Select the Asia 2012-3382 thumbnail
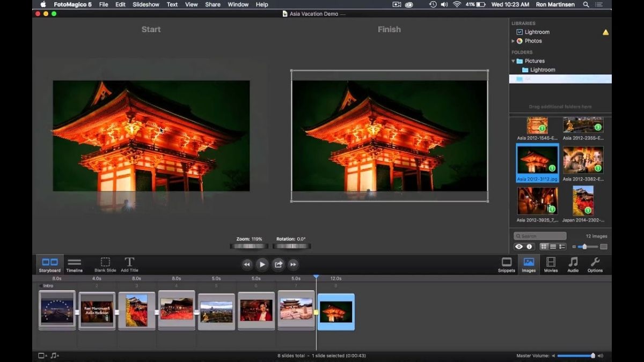Image resolution: width=644 pixels, height=362 pixels. pyautogui.click(x=583, y=161)
